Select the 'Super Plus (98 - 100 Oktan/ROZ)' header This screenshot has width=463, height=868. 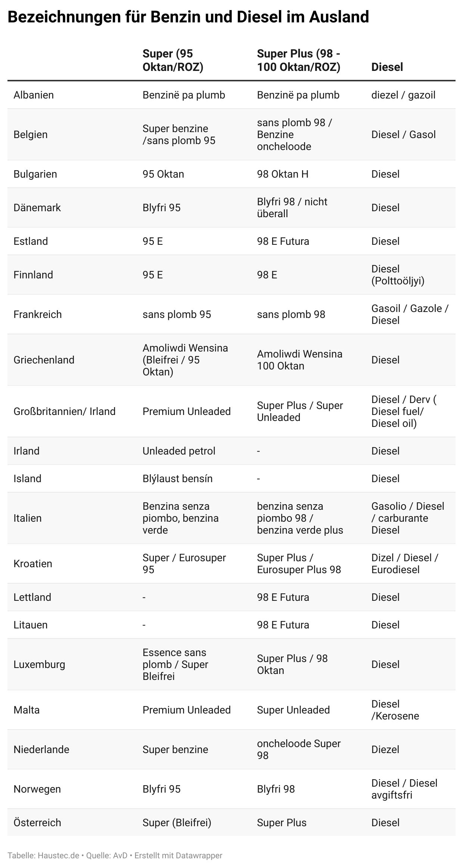299,60
